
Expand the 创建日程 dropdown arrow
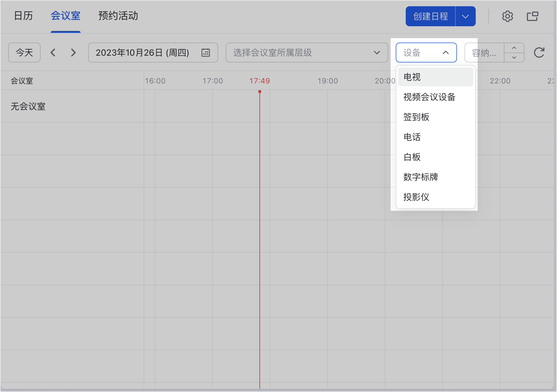coord(465,16)
